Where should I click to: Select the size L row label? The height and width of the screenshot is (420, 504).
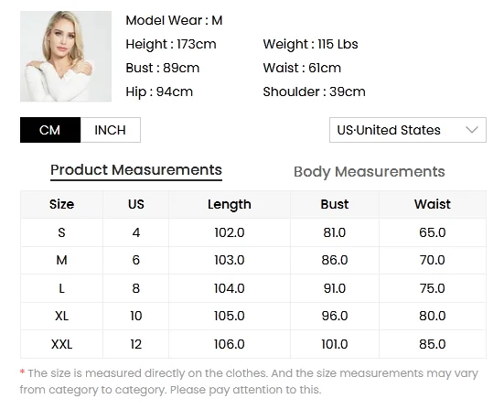coord(61,288)
